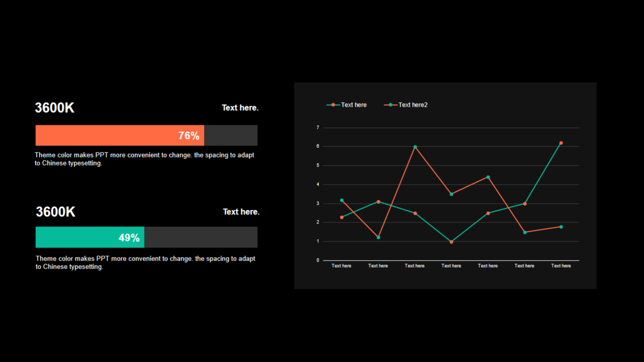The image size is (644, 362).
Task: Click the 'Text here.' label above the green bar
Action: (x=241, y=212)
